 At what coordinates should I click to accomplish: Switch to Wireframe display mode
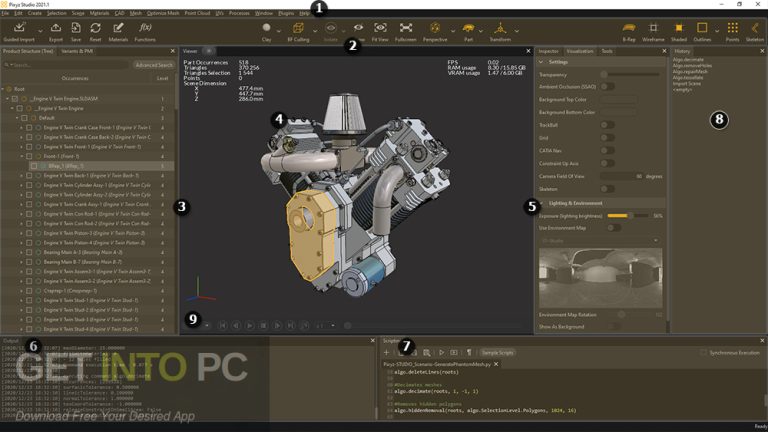653,30
